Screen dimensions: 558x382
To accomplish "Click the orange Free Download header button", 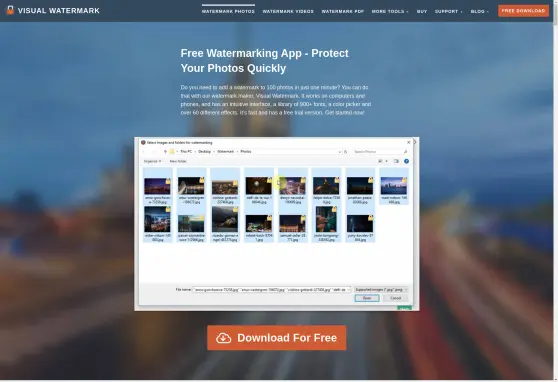I will (523, 11).
